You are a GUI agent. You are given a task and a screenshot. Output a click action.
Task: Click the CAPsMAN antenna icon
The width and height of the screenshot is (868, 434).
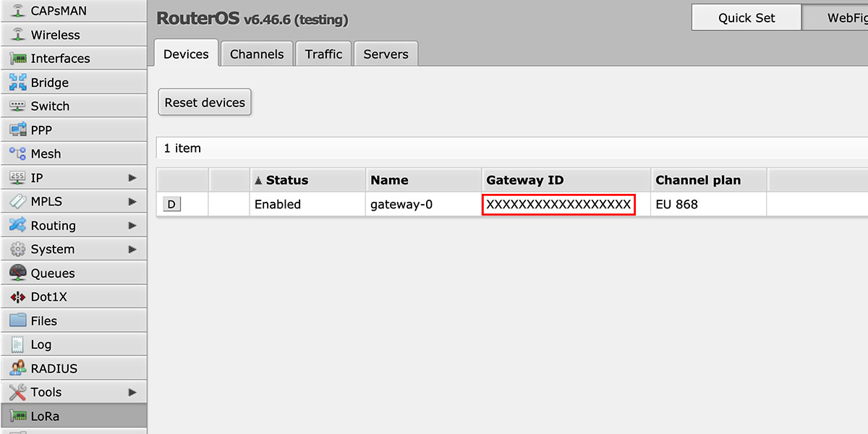[18, 11]
